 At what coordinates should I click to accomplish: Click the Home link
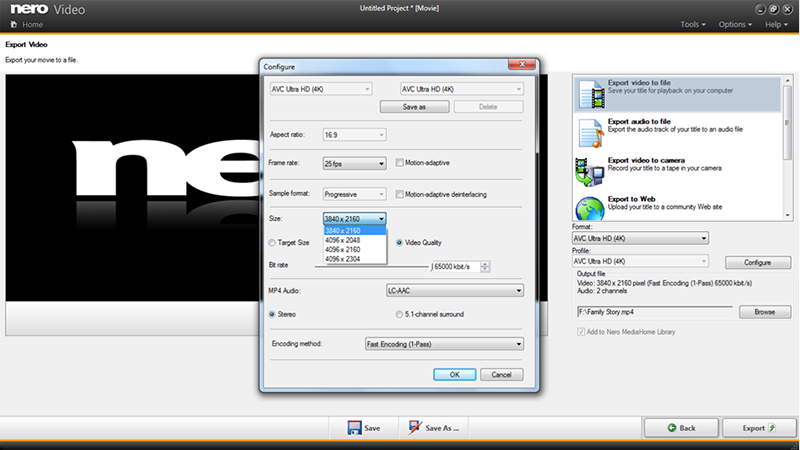tap(32, 24)
